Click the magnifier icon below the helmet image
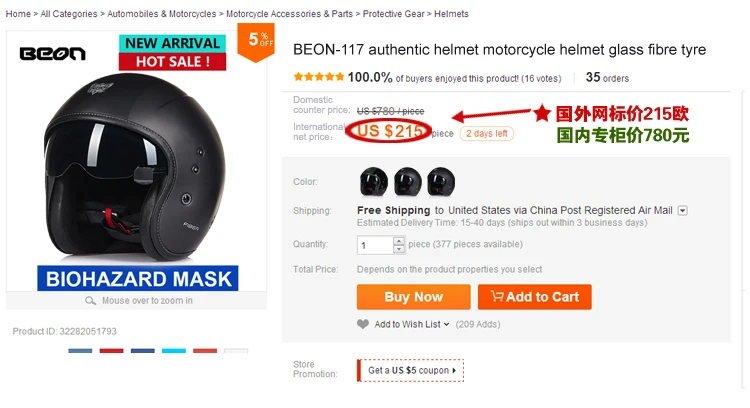 coord(90,301)
